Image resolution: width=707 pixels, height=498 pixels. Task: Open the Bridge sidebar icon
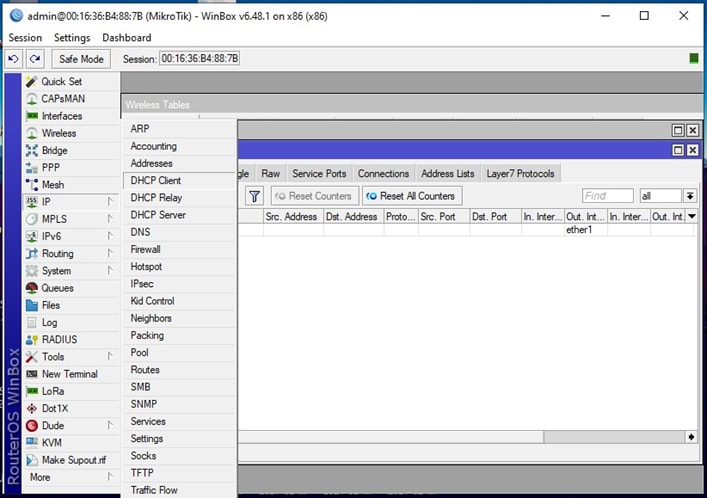tap(32, 150)
